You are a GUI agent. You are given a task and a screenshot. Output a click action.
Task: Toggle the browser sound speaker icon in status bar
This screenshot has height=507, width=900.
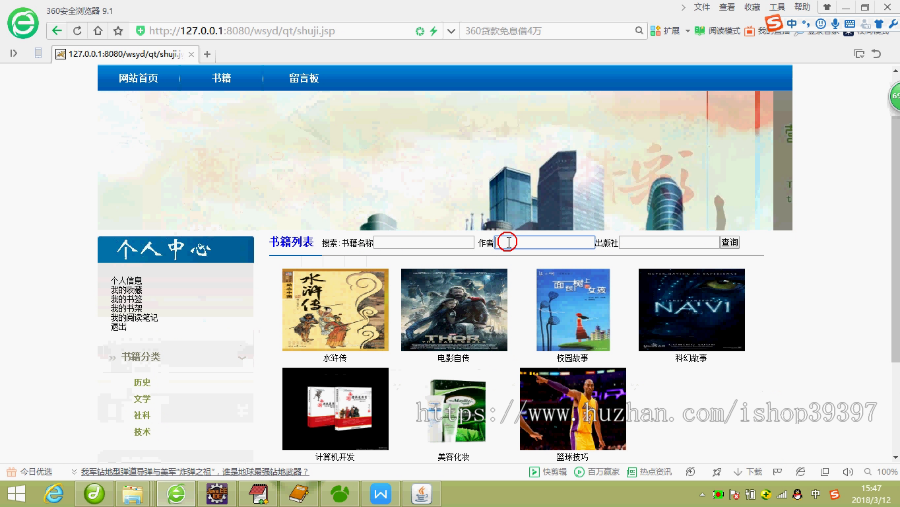click(848, 472)
